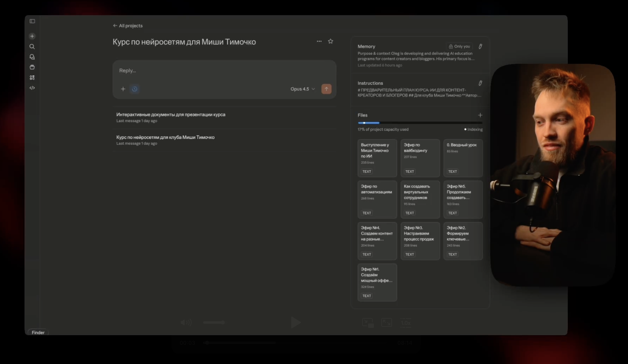
Task: Open the three-dot project options menu
Action: (x=319, y=41)
